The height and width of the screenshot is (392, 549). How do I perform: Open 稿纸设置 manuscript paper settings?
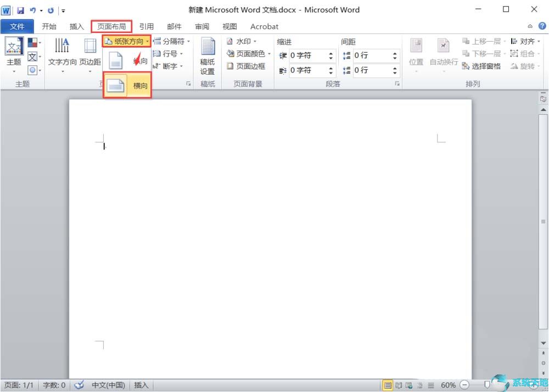click(x=208, y=56)
